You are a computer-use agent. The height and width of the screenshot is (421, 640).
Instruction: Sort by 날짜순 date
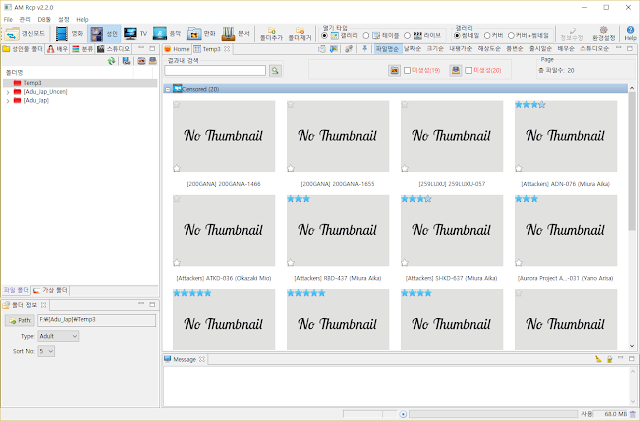pos(412,49)
